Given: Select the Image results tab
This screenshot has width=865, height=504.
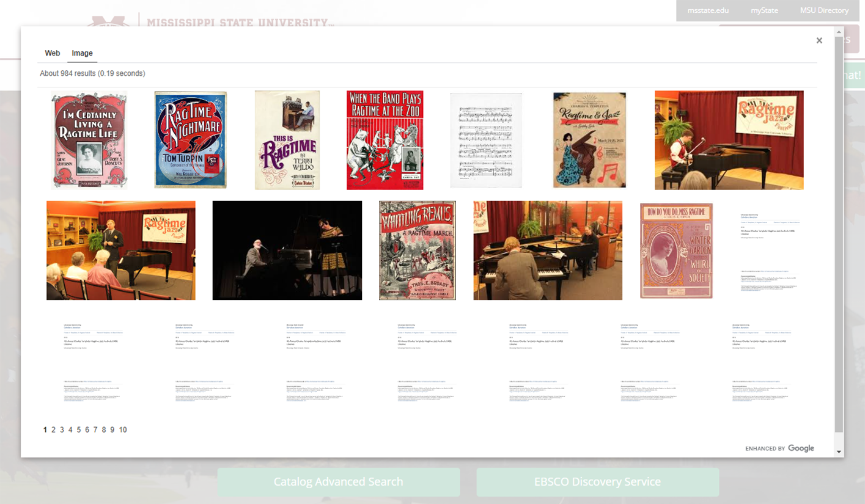Looking at the screenshot, I should pyautogui.click(x=83, y=53).
